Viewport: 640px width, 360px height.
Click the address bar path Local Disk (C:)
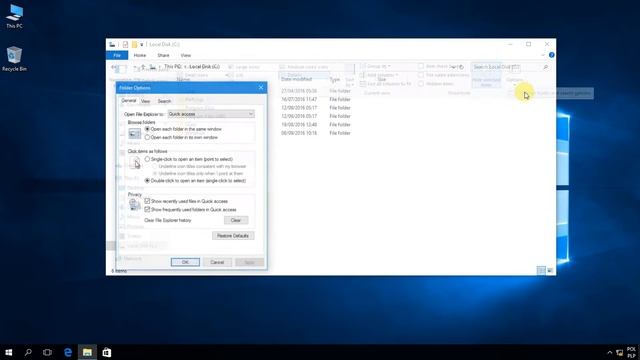(205, 67)
